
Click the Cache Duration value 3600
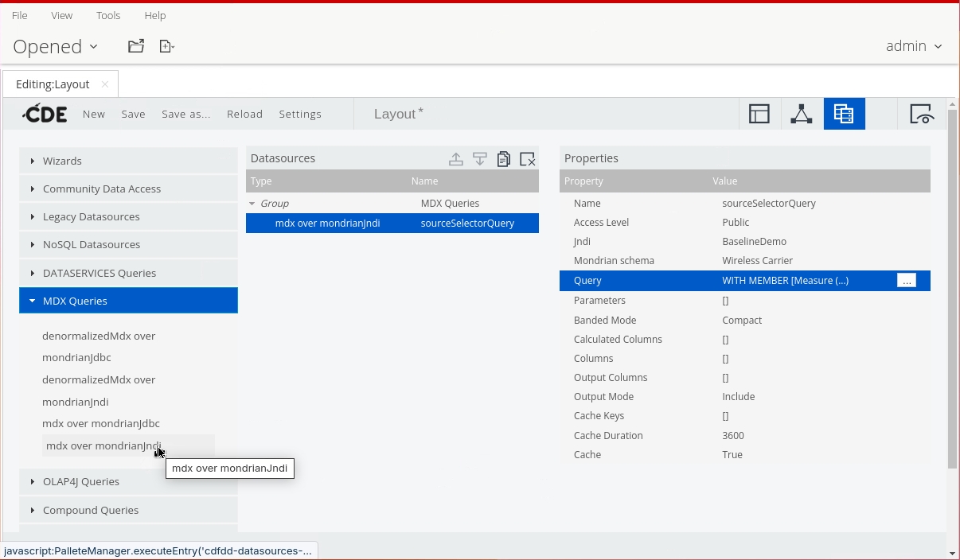733,435
